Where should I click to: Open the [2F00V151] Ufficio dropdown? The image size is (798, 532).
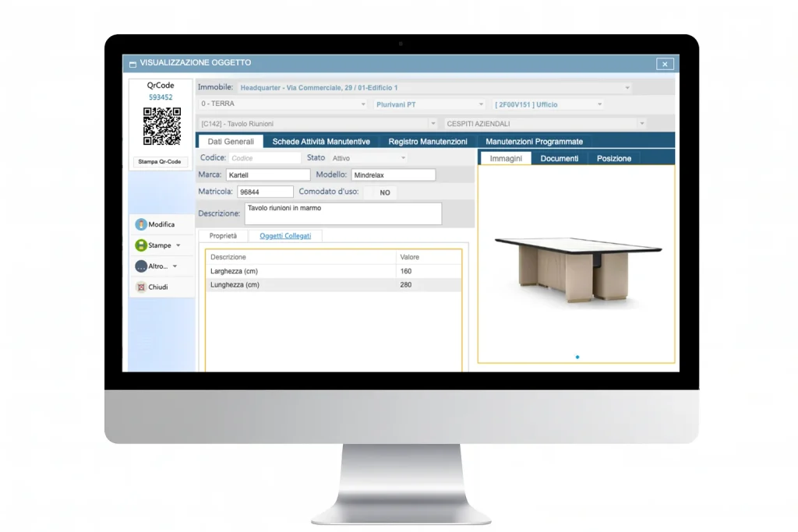(599, 104)
